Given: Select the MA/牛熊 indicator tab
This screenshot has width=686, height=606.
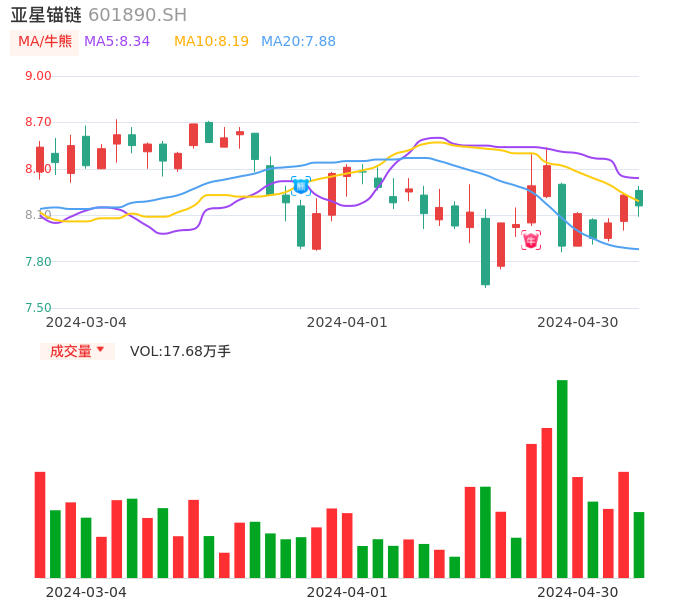Looking at the screenshot, I should [45, 42].
